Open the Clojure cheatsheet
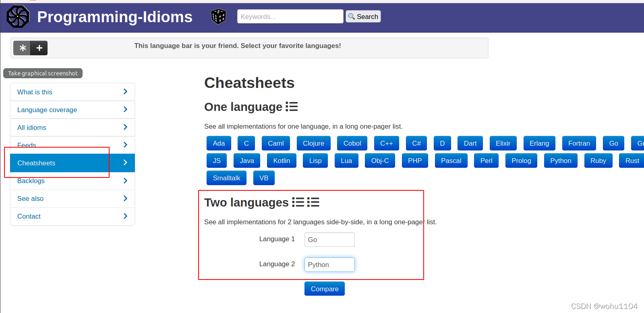The width and height of the screenshot is (644, 313). [314, 143]
